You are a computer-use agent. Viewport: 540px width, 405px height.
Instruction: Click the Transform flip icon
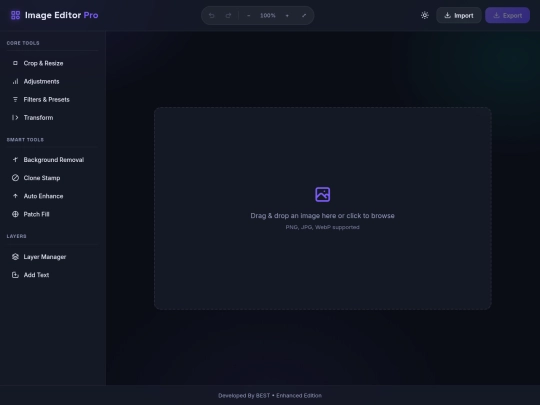point(15,117)
